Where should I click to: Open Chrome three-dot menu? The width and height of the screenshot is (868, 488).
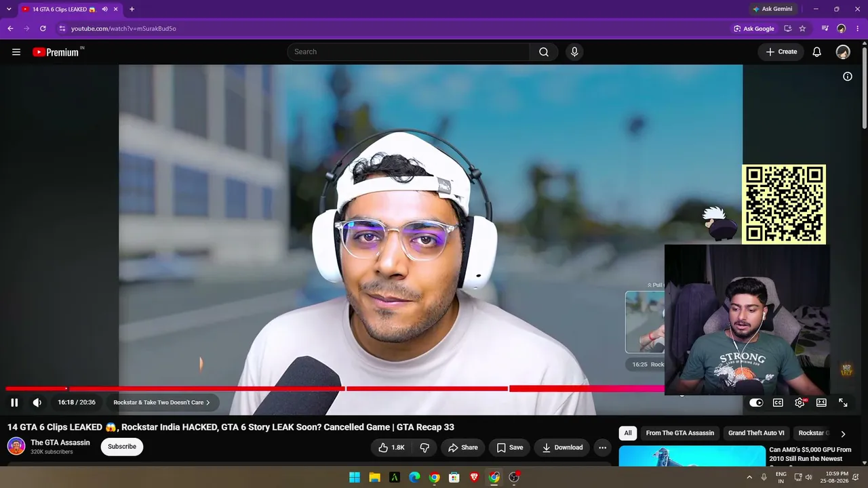[x=858, y=28]
